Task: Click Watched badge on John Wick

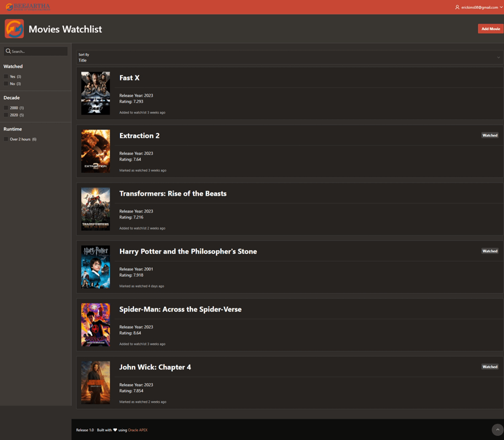Action: click(x=490, y=367)
